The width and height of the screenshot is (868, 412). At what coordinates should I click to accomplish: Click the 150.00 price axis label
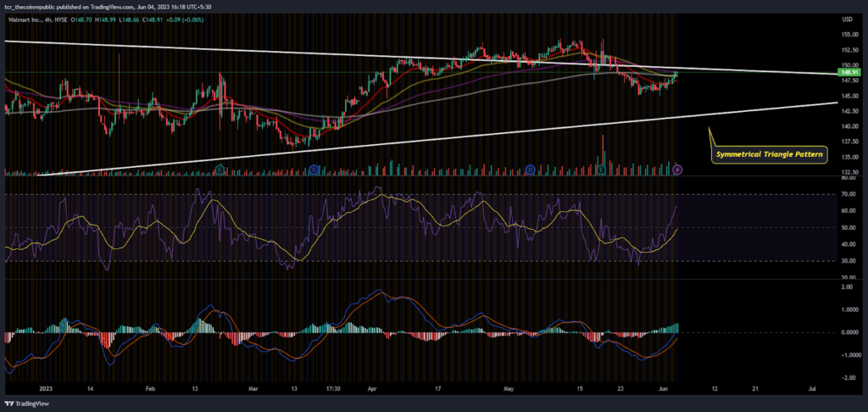tap(849, 65)
